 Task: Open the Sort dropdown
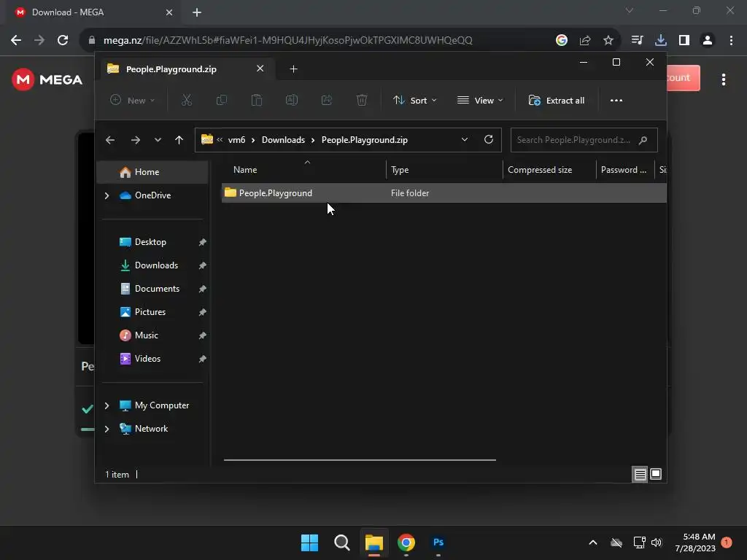414,101
